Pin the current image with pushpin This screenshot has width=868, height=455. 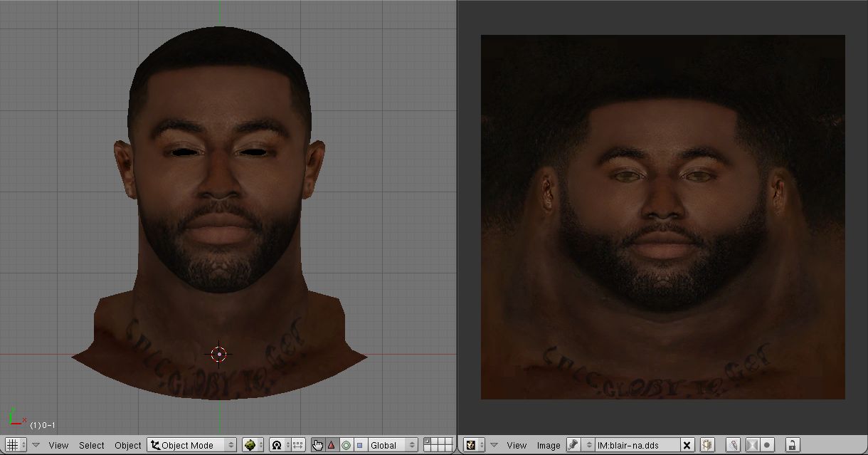click(x=573, y=445)
